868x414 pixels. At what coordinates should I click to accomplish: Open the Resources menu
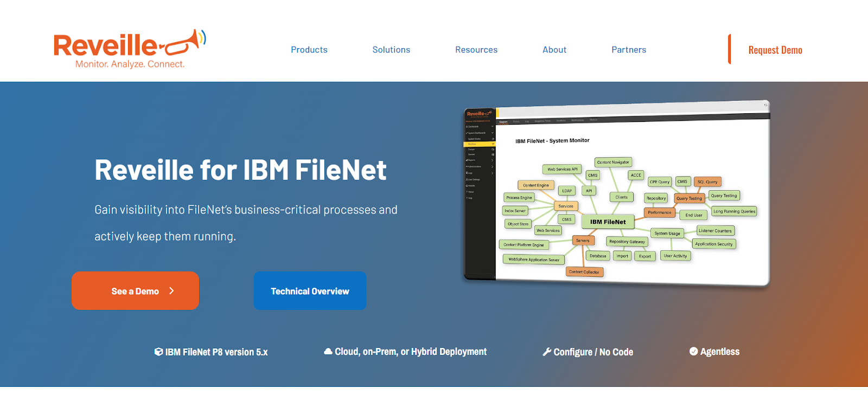(476, 50)
